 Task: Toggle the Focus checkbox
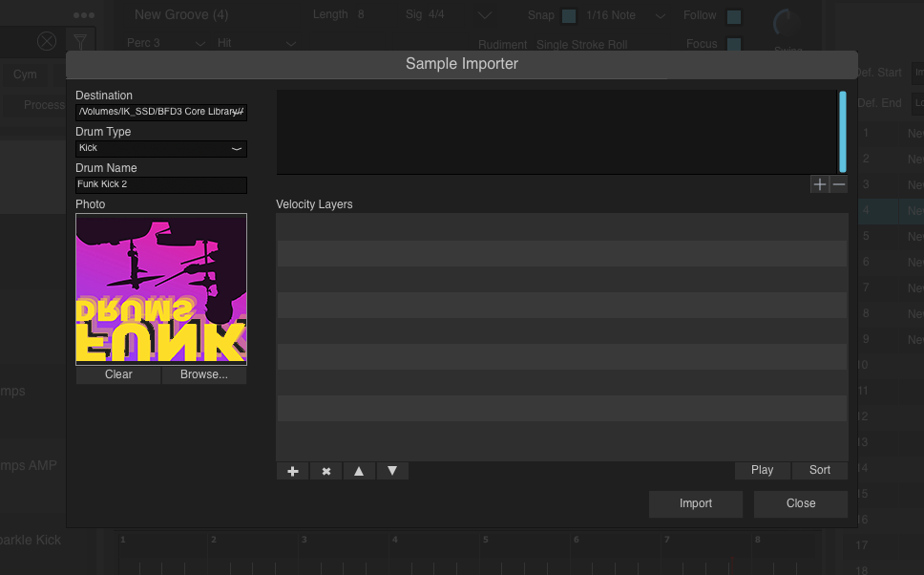tap(734, 44)
